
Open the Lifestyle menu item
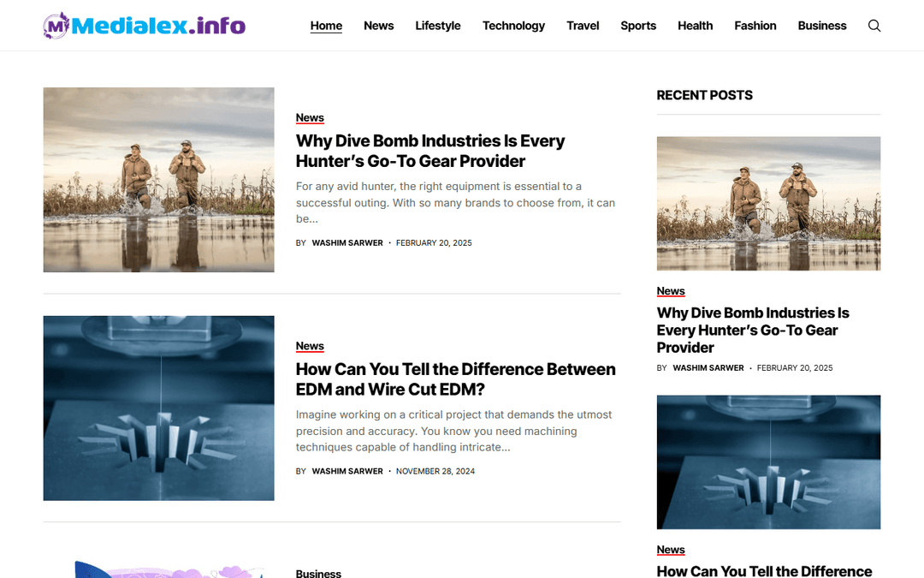pos(438,26)
